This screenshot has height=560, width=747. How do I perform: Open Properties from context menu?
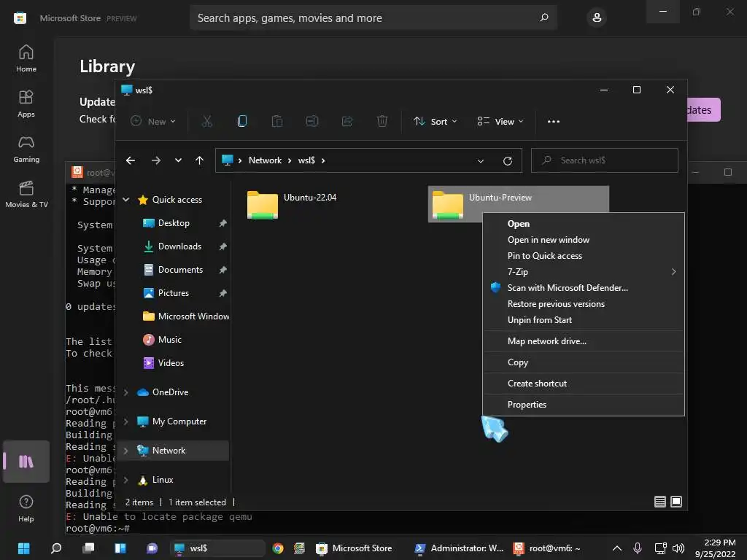pyautogui.click(x=584, y=404)
